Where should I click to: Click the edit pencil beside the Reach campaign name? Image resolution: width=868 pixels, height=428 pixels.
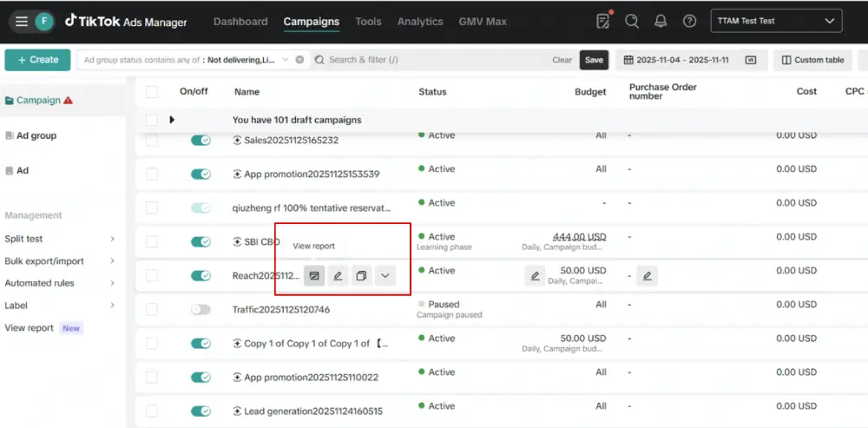pos(338,276)
